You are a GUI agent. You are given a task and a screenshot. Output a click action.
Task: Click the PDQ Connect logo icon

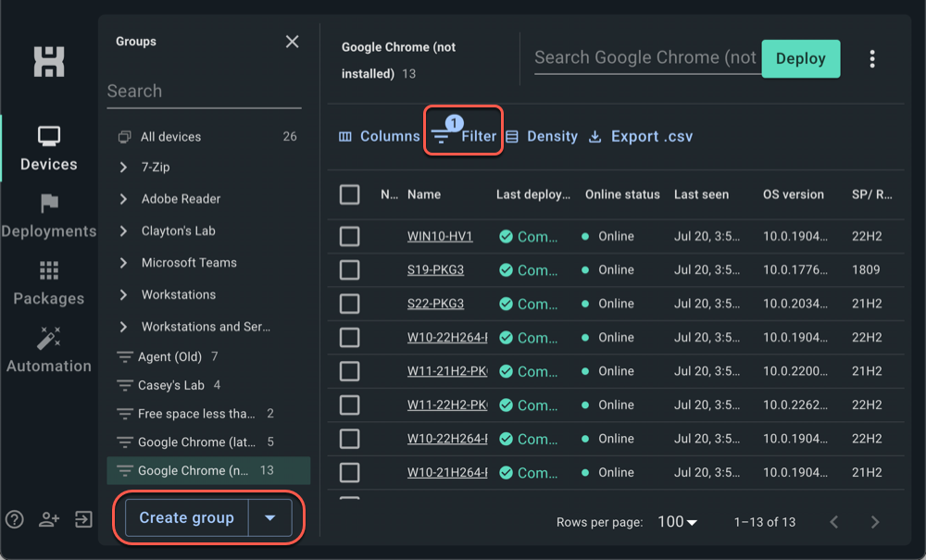point(49,62)
